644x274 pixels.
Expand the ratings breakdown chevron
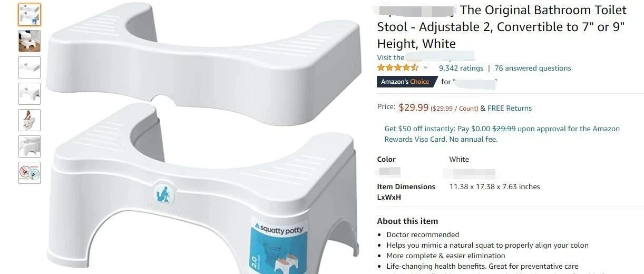[x=425, y=68]
